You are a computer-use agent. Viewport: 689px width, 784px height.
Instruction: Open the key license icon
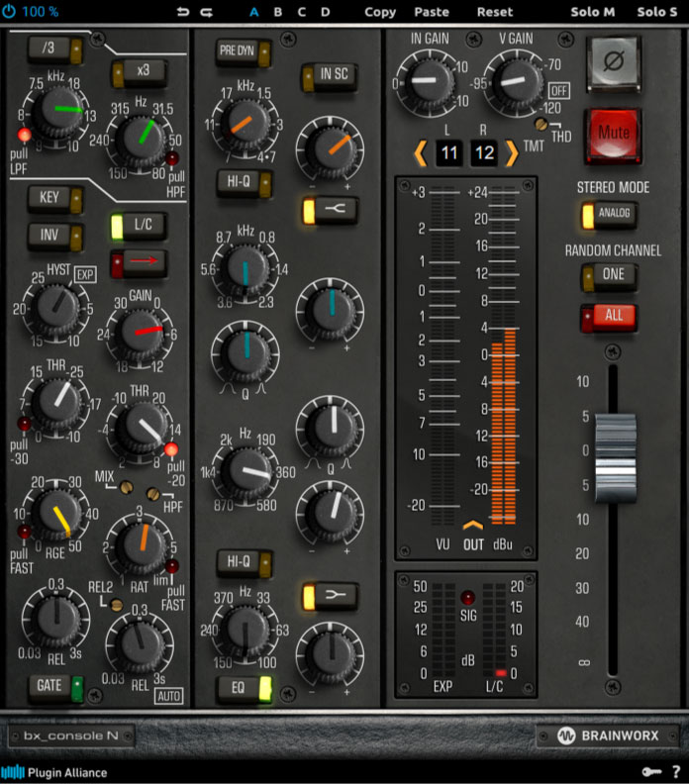651,772
